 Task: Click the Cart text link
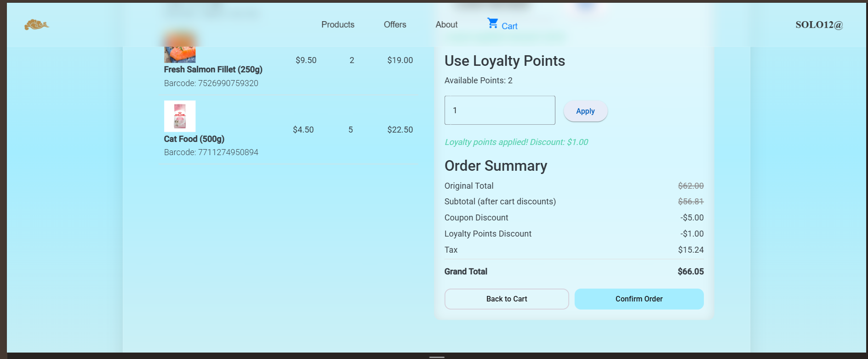[509, 26]
